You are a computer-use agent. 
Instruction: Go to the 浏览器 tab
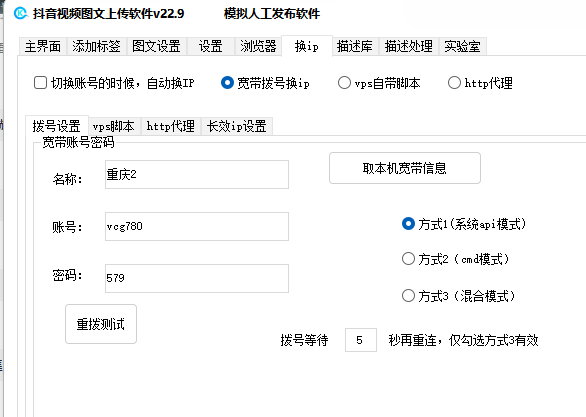pyautogui.click(x=258, y=46)
